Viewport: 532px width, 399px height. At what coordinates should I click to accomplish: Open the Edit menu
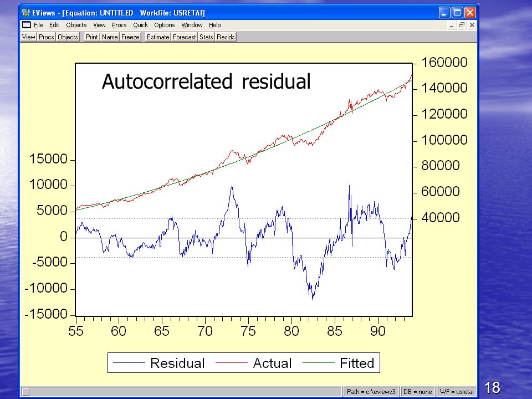pyautogui.click(x=54, y=25)
